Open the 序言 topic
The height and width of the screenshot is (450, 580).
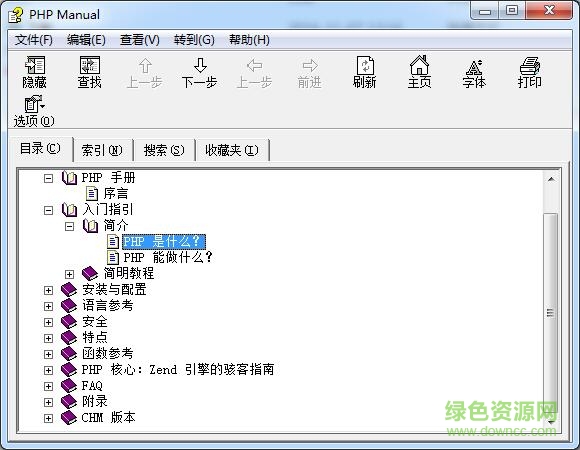click(116, 193)
